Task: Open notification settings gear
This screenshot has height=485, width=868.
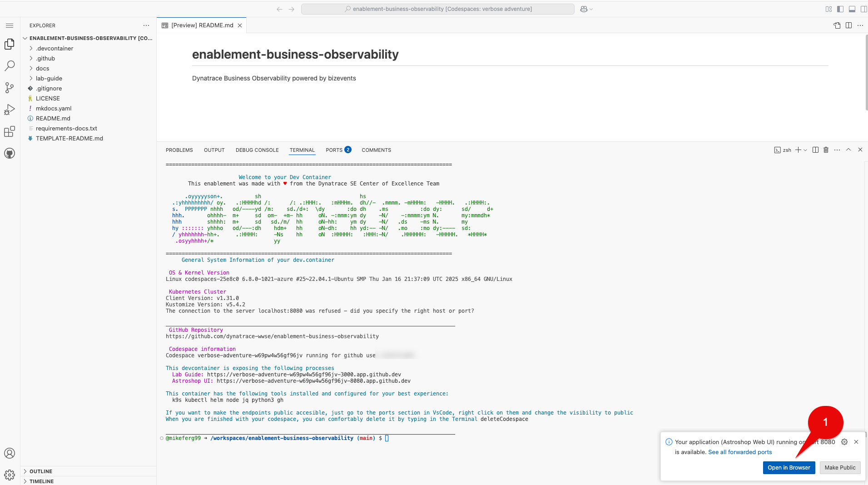Action: click(x=844, y=442)
